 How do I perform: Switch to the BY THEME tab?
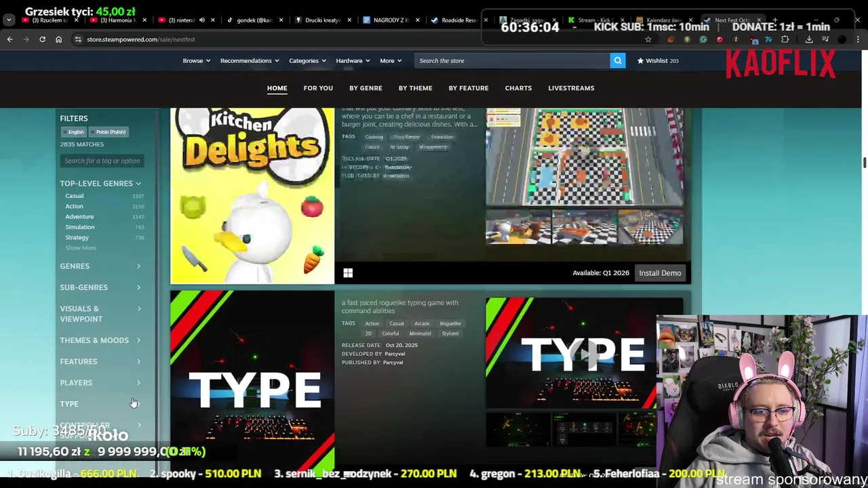415,88
